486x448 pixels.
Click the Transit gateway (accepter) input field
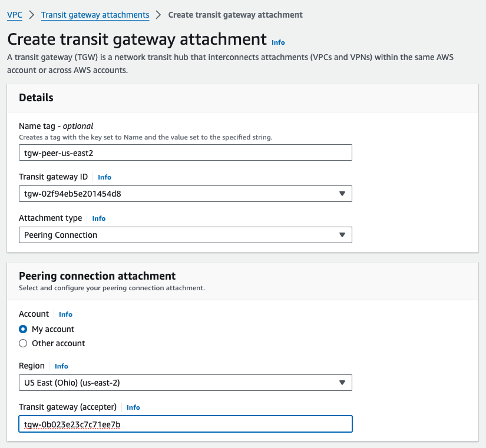tap(186, 424)
